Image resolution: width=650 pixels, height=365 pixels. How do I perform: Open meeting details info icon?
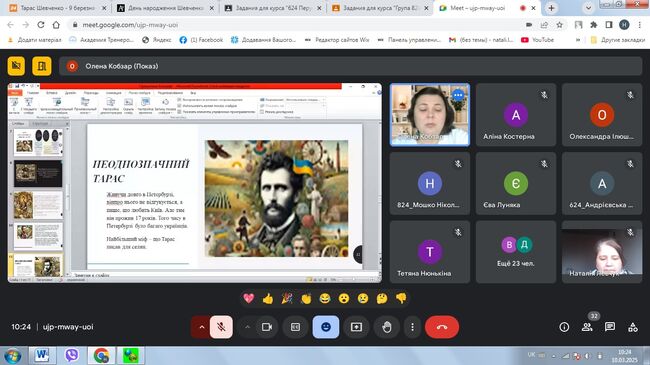[x=564, y=327]
